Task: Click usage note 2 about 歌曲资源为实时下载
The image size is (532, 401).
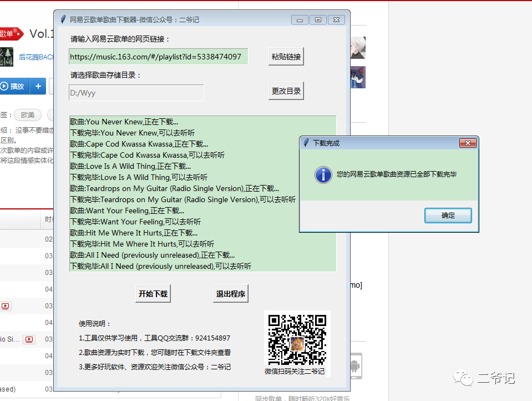Action: coord(155,353)
